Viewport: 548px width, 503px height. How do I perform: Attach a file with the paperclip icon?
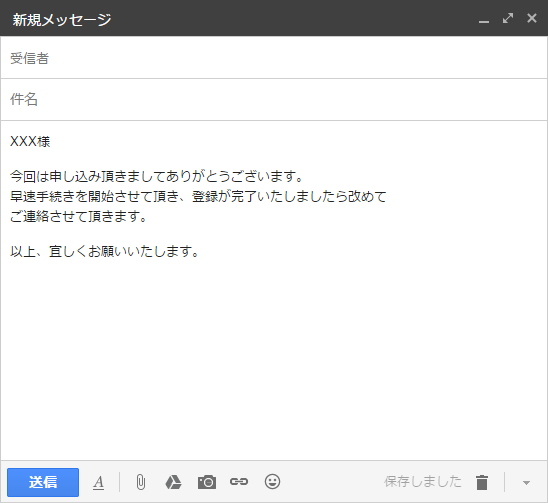140,482
